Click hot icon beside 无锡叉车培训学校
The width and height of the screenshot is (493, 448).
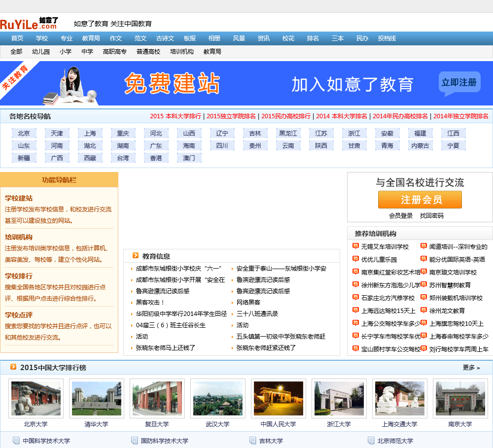coord(355,246)
